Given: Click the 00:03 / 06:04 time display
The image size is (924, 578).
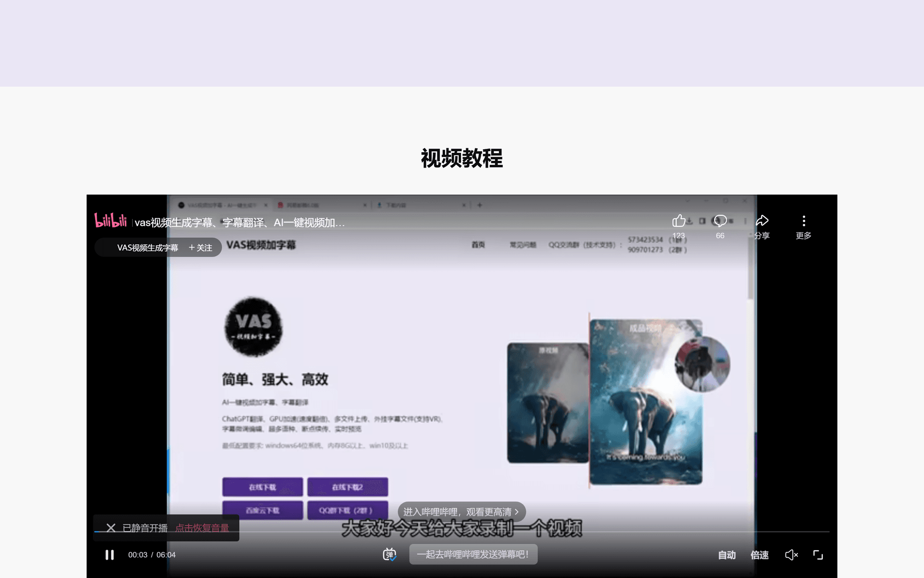Looking at the screenshot, I should 152,555.
